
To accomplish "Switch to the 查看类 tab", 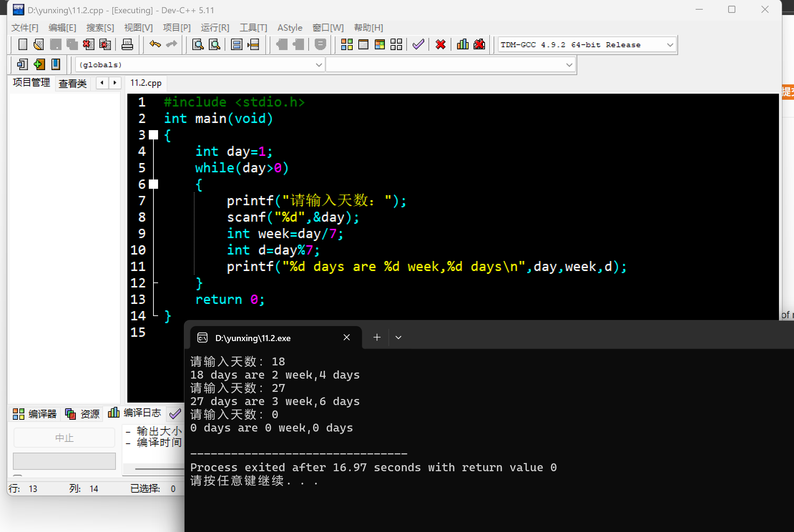I will 73,83.
